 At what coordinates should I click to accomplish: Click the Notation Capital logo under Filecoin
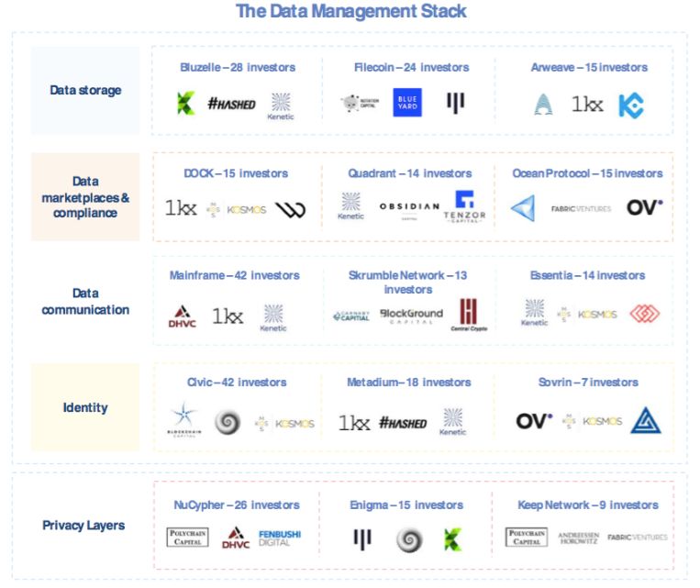tap(360, 103)
